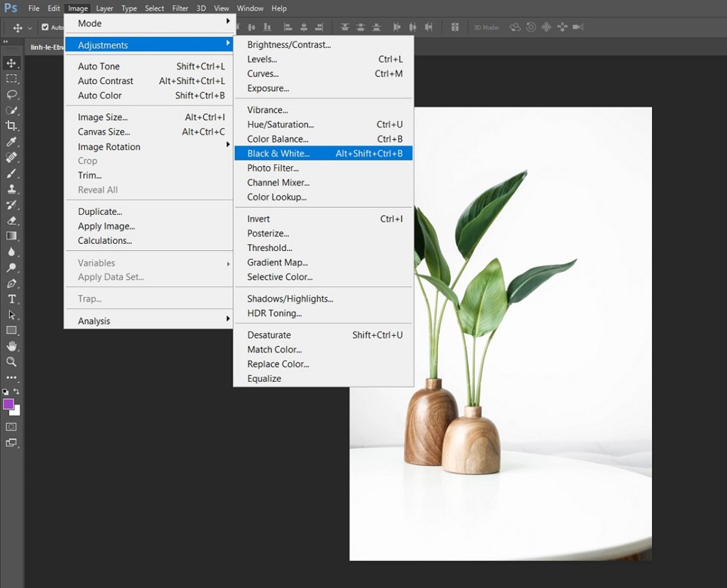
Task: Select the Eyedropper tool
Action: (11, 142)
